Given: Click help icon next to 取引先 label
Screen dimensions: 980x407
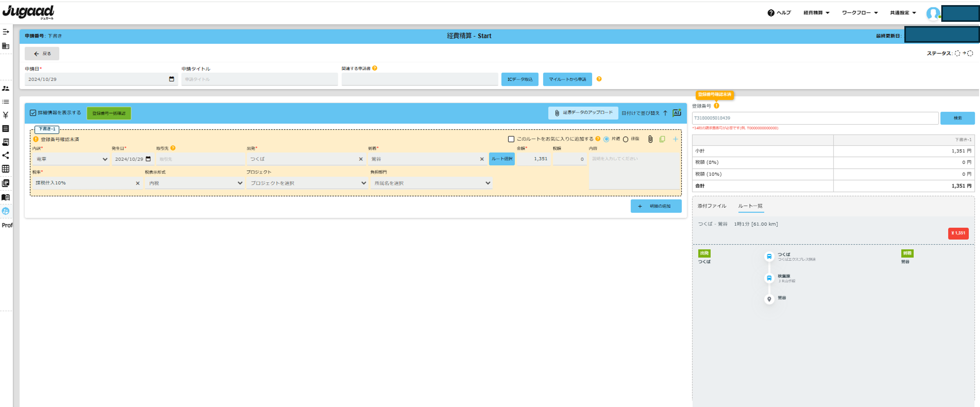Looking at the screenshot, I should point(173,148).
